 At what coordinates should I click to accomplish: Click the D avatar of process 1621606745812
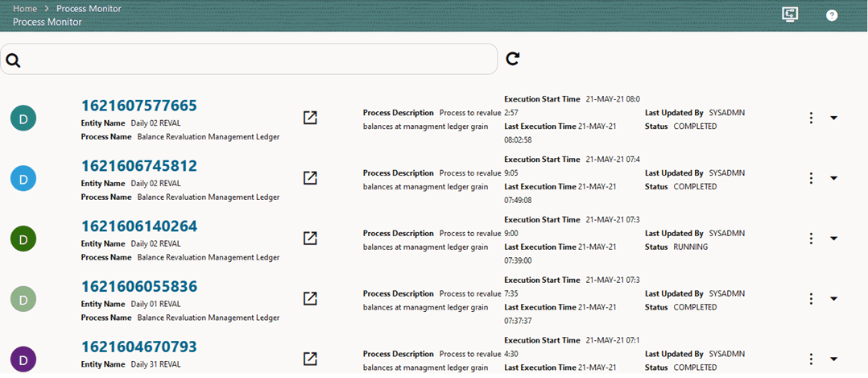[23, 178]
